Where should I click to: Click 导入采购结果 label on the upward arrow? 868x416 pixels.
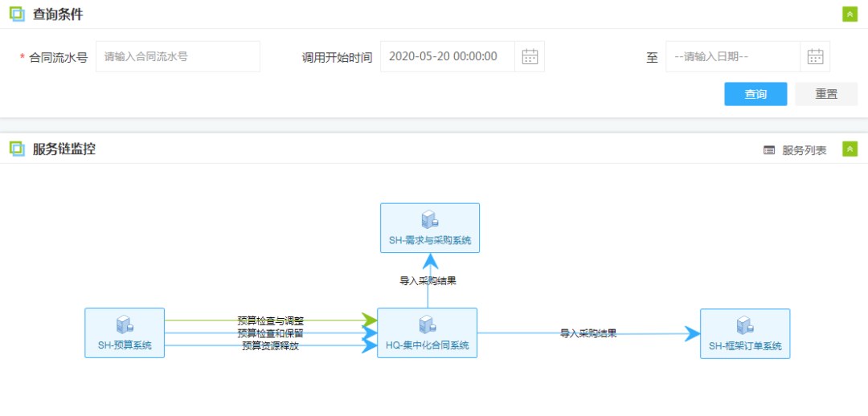(428, 280)
